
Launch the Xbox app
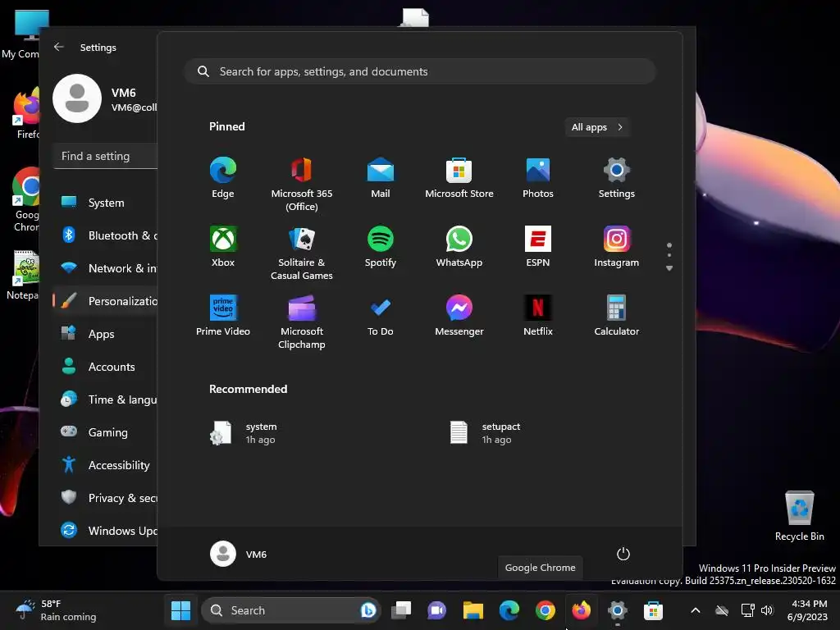[223, 246]
